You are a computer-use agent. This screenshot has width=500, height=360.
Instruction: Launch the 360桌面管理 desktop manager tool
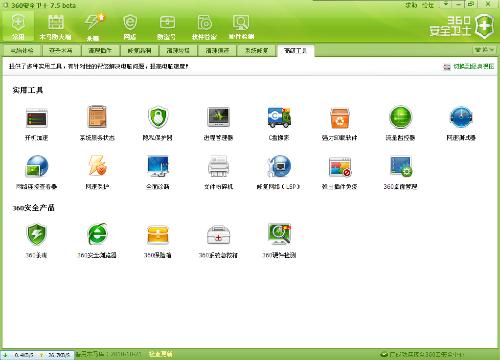(x=401, y=172)
